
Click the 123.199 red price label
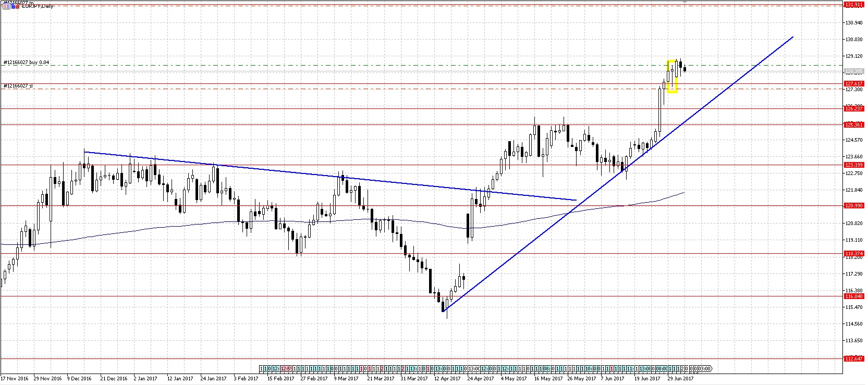pos(854,165)
